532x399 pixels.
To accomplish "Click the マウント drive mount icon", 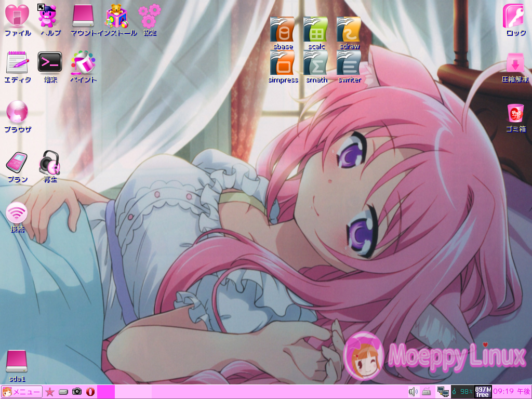I will click(83, 16).
